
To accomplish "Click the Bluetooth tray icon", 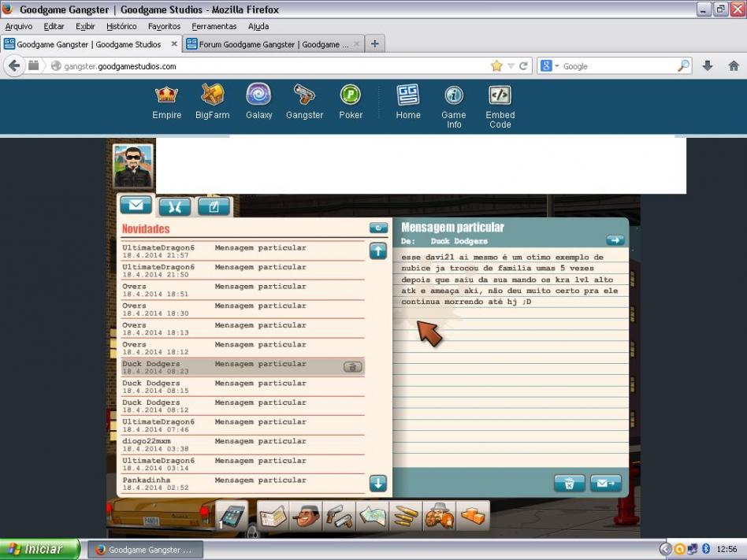I will pyautogui.click(x=705, y=549).
